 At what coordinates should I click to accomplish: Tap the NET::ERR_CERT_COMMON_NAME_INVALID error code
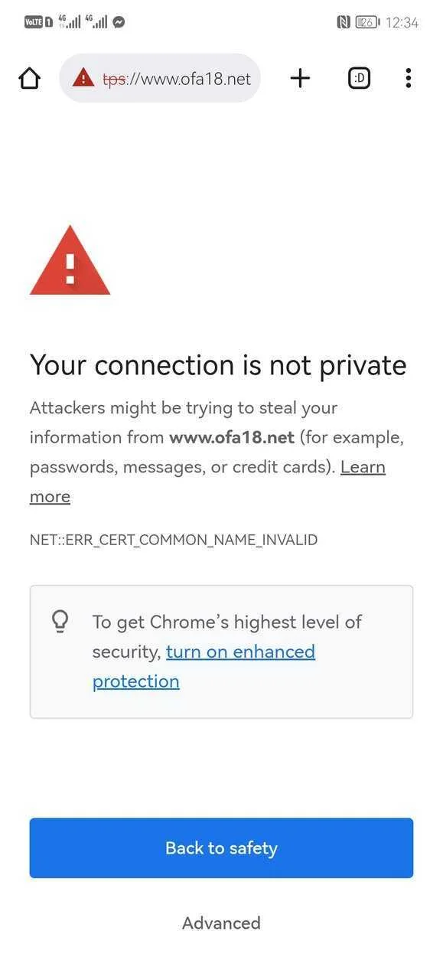coord(174,540)
